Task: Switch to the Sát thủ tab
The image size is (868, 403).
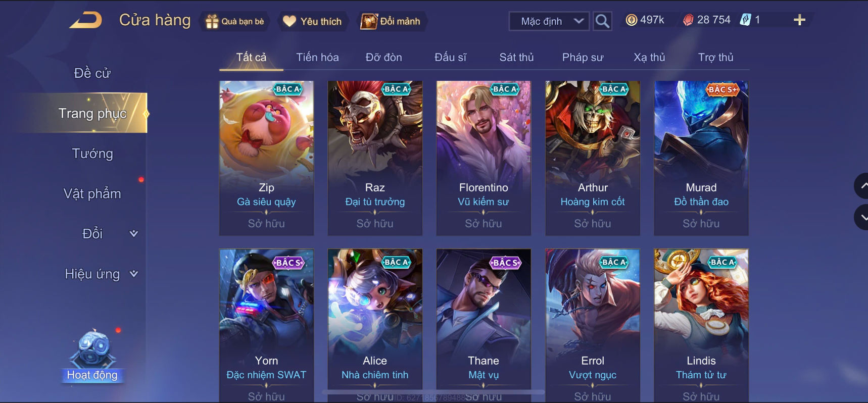Action: (x=516, y=57)
